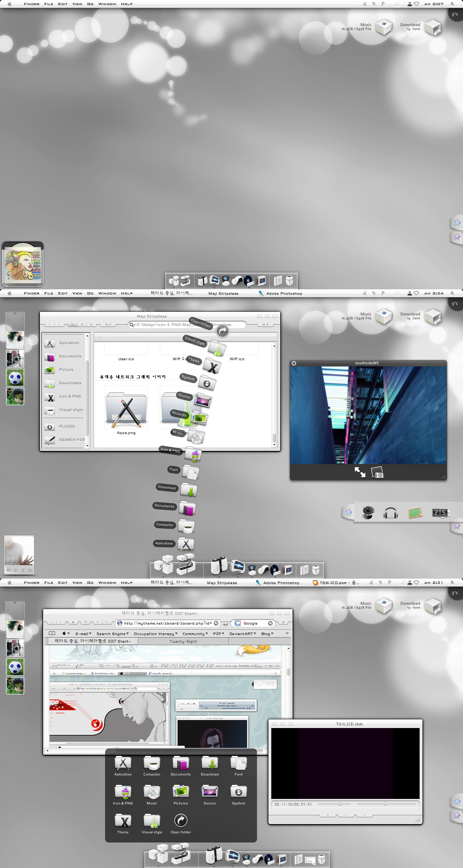Select the User.ico file
Image resolution: width=463 pixels, height=868 pixels.
126,359
